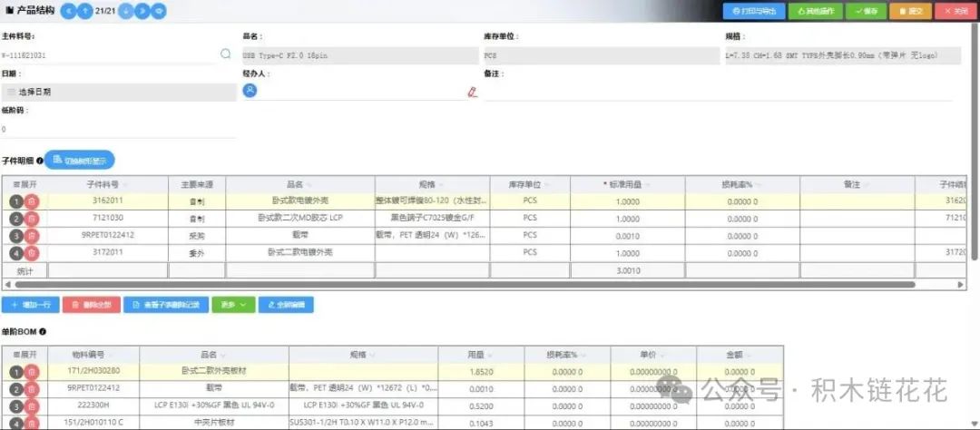Click the 增加一行 button
The width and height of the screenshot is (980, 430).
30,305
